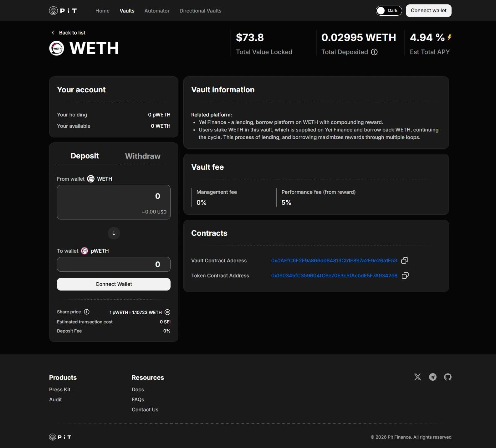Open the Telegram social link
This screenshot has width=496, height=448.
pos(433,377)
